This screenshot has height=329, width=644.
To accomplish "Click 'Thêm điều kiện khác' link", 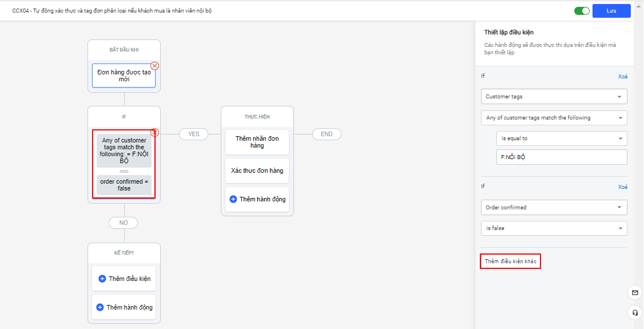I will coord(510,261).
